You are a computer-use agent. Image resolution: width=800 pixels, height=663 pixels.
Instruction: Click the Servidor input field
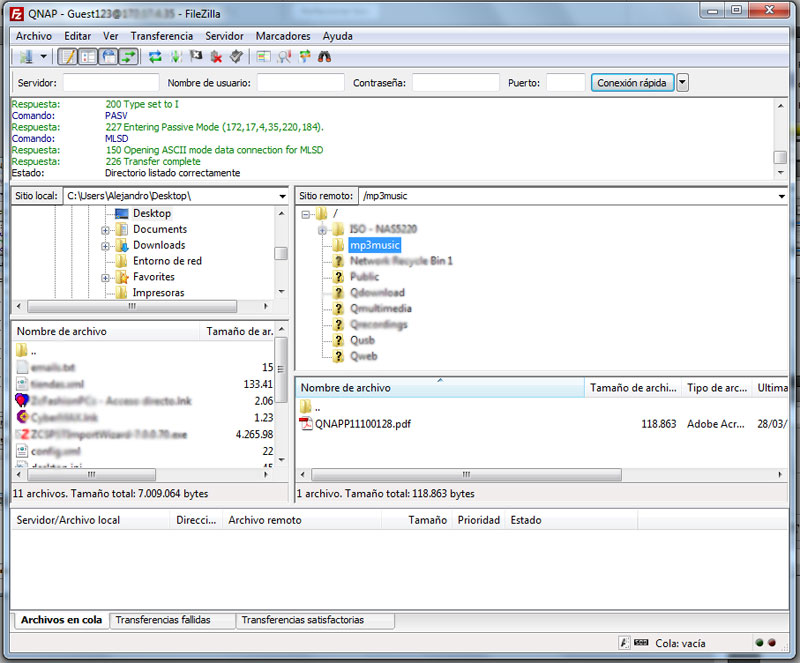click(110, 83)
